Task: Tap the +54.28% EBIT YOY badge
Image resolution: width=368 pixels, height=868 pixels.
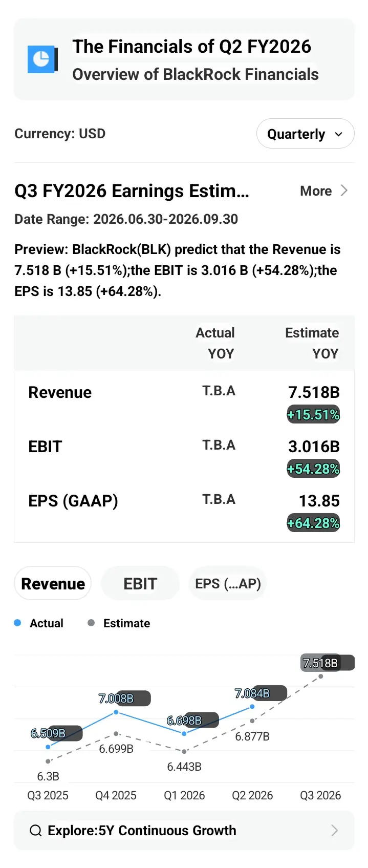Action: pyautogui.click(x=313, y=469)
